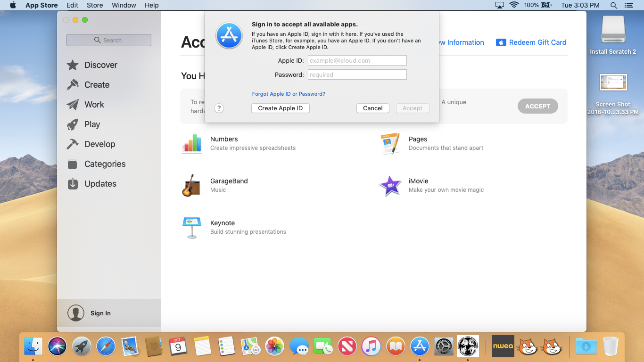Click the Pages app icon
The height and width of the screenshot is (362, 644).
click(x=391, y=143)
